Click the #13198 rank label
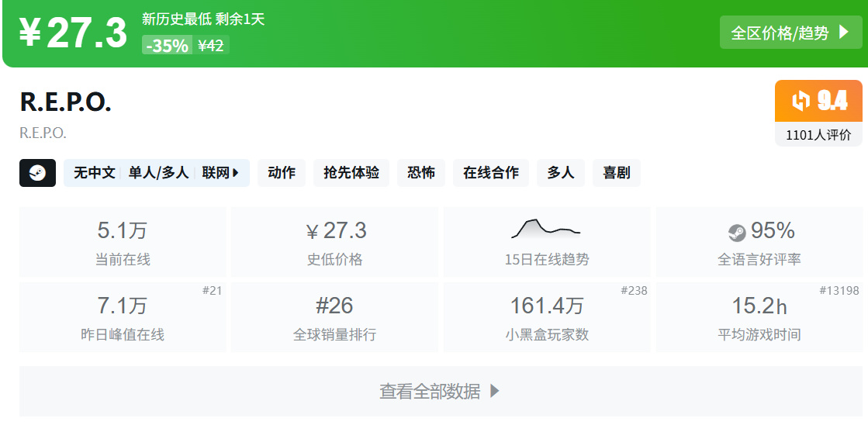Image resolution: width=868 pixels, height=432 pixels. 839,290
